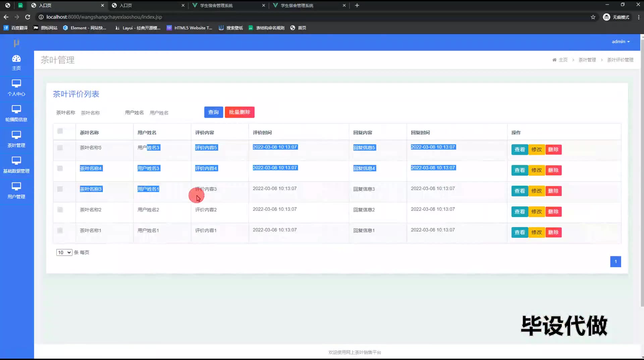This screenshot has height=360, width=644.
Task: Open rows-per-page dropdown showing 10
Action: coord(64,253)
